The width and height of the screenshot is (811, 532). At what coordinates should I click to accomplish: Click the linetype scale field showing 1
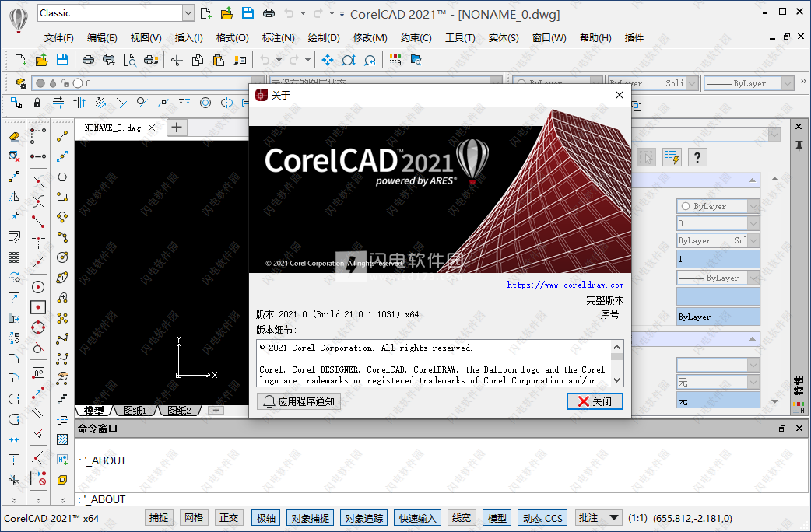[718, 259]
